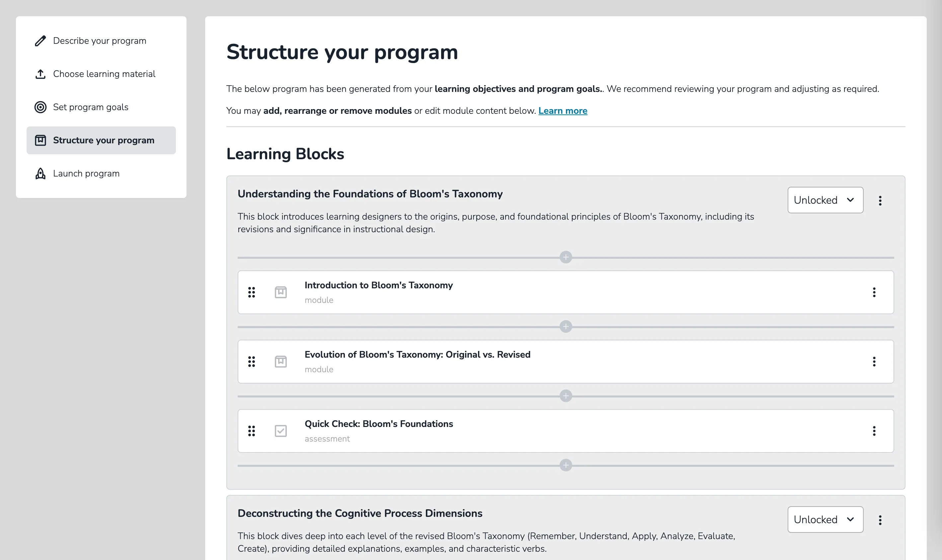The height and width of the screenshot is (560, 942).
Task: Go to Describe your program step
Action: click(99, 41)
